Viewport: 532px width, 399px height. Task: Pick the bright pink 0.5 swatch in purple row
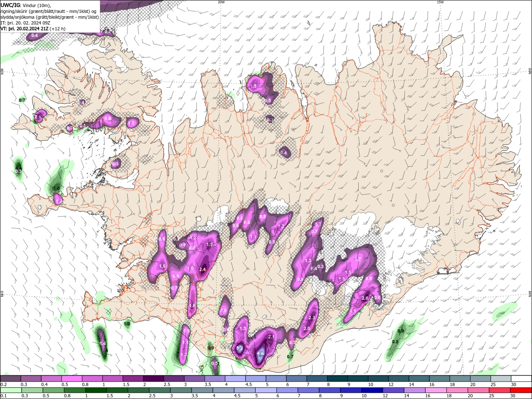(71, 379)
